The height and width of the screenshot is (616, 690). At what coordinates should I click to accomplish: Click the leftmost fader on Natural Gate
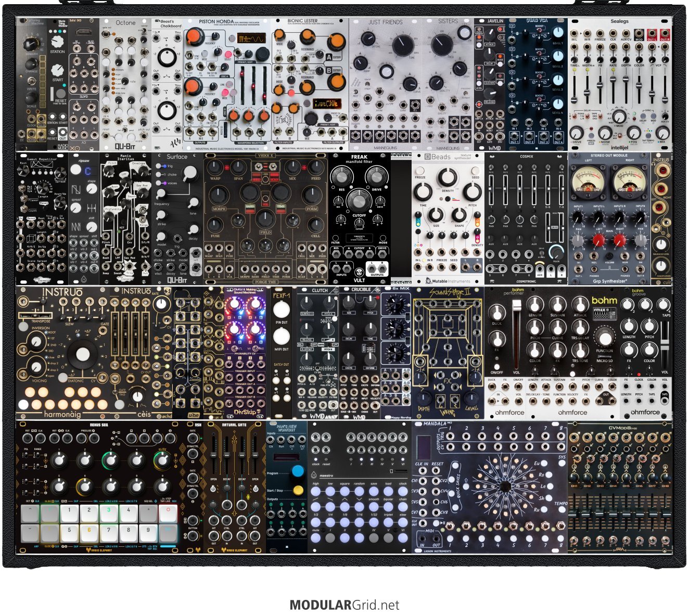click(213, 455)
